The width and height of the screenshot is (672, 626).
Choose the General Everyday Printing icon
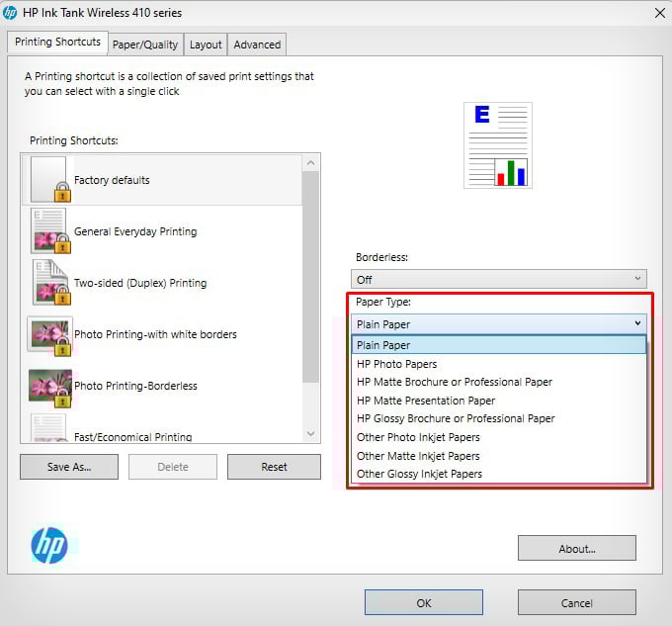50,230
